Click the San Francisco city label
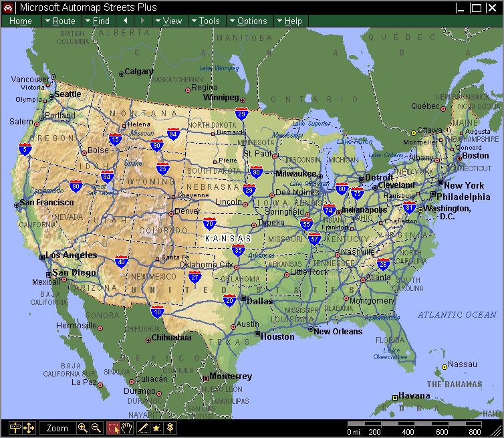 click(x=47, y=202)
